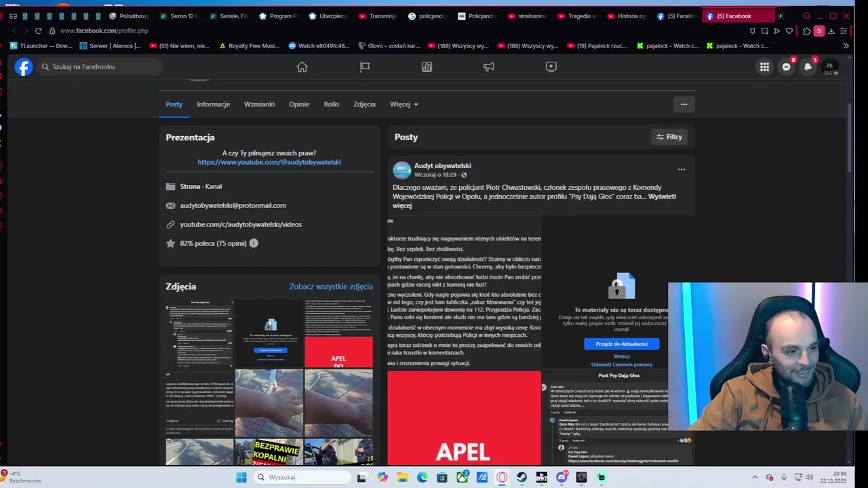
Task: Open the post timestamp Wczoraj o 18:29
Action: (435, 175)
